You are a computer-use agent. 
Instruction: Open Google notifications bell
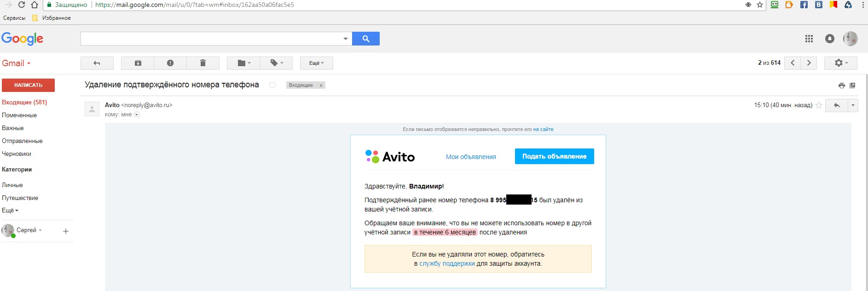[830, 39]
